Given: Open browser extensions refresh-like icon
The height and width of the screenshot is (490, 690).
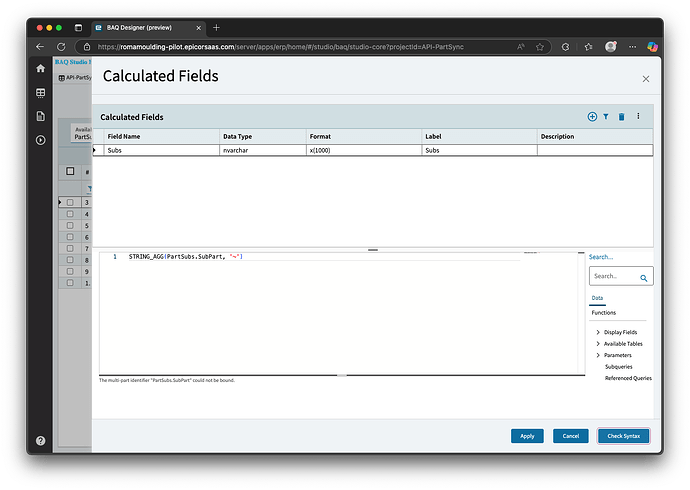Looking at the screenshot, I should (565, 47).
